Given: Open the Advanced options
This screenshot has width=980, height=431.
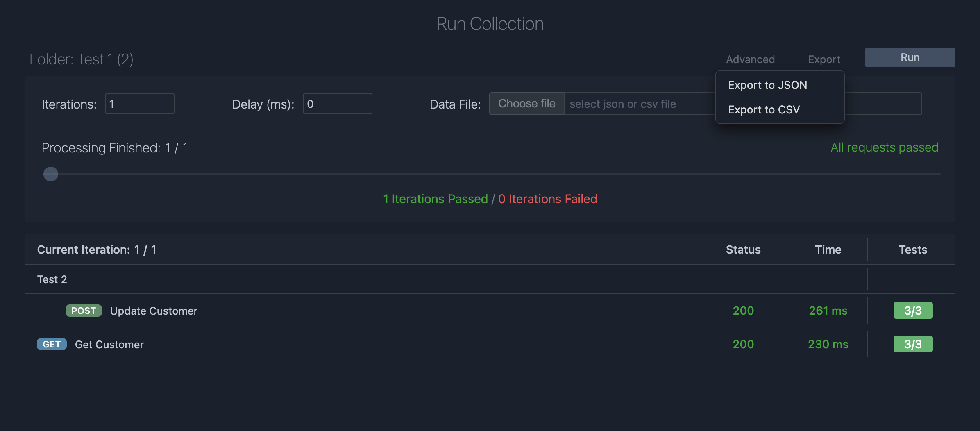Looking at the screenshot, I should (750, 59).
